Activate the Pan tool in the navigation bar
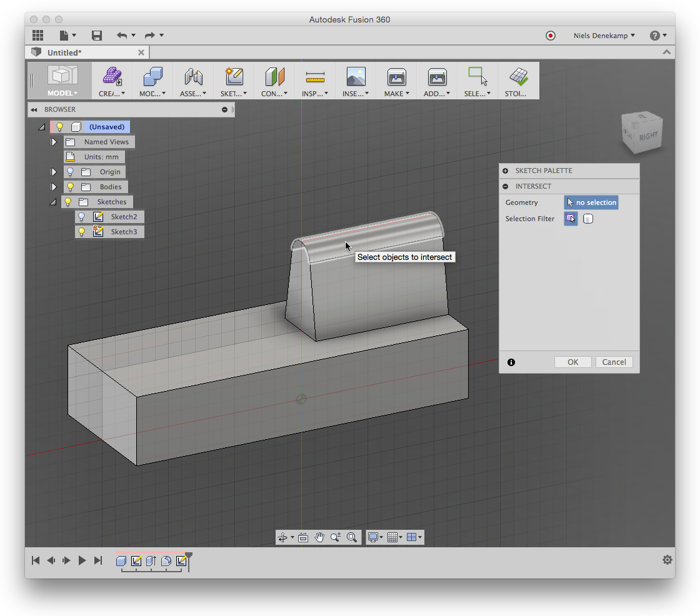700x616 pixels. pos(319,537)
